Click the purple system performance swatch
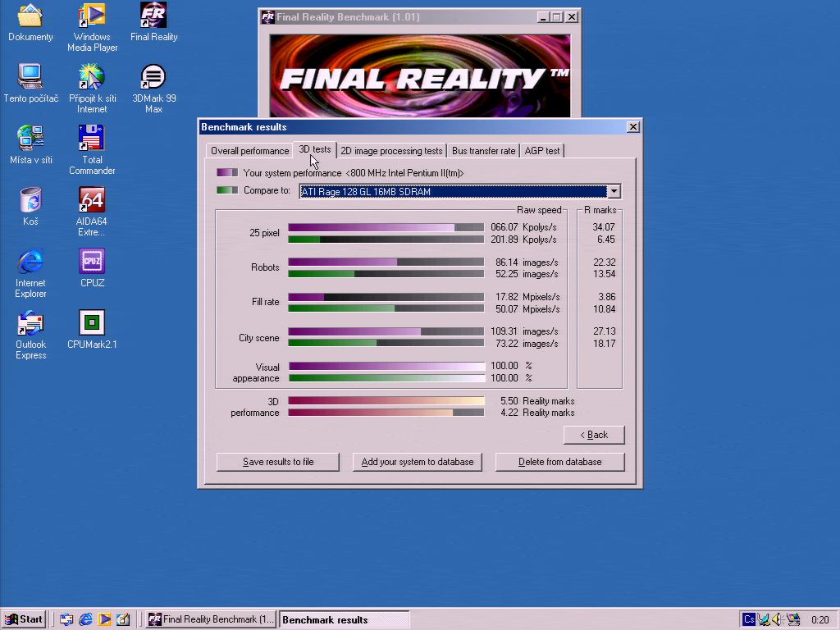This screenshot has width=840, height=630. (227, 172)
